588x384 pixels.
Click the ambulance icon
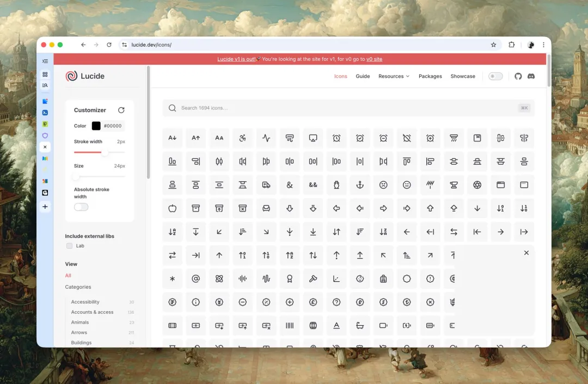(266, 185)
